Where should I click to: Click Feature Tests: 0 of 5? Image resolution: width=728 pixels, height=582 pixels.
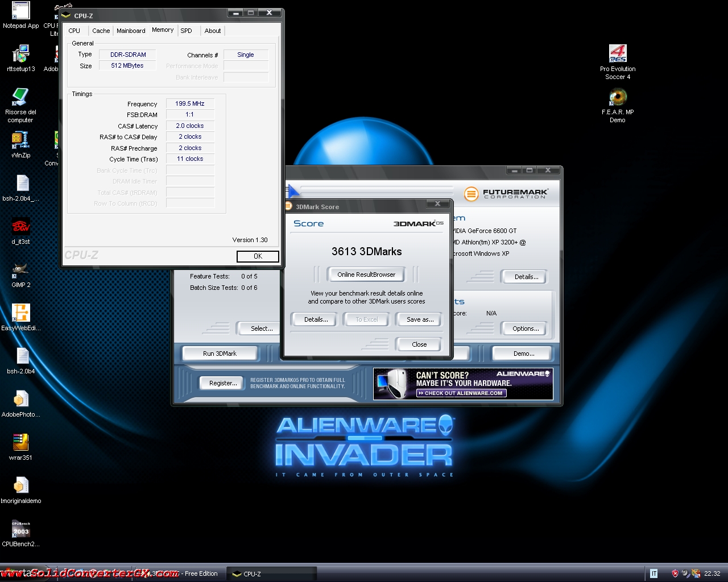(224, 276)
